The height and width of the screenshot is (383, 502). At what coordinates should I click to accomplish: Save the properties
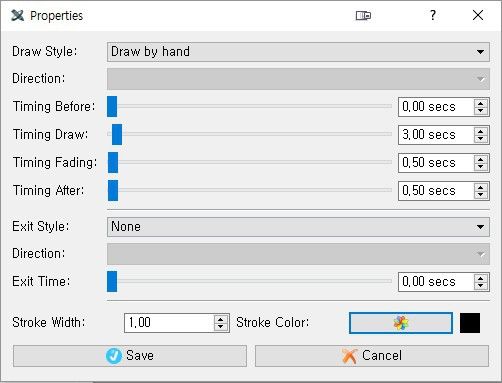coord(130,356)
